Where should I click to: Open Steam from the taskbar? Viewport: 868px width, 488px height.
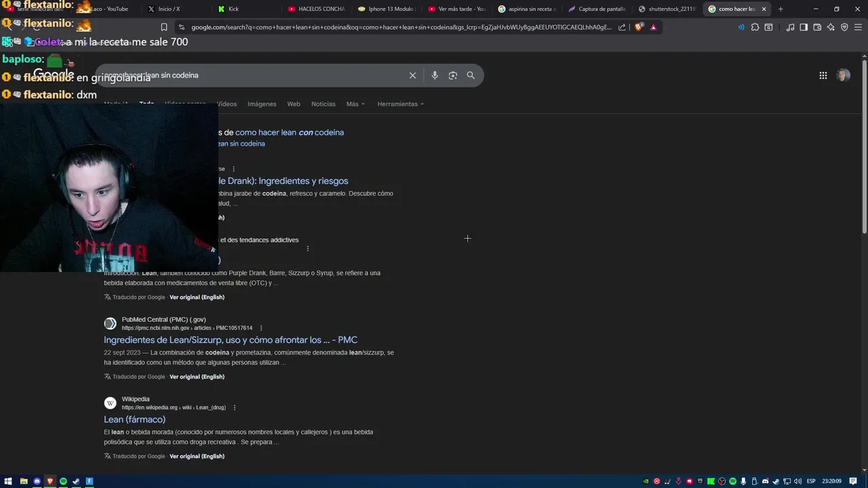[x=76, y=481]
